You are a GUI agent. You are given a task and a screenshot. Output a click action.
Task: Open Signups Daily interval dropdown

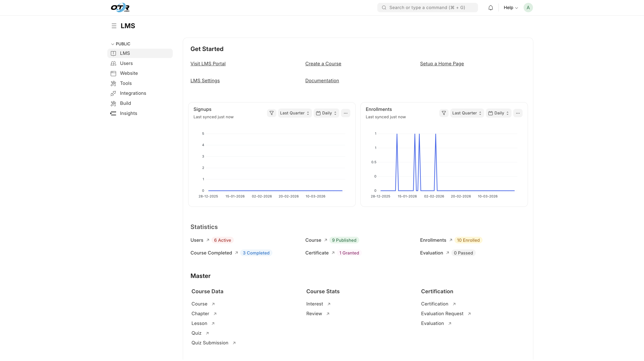pyautogui.click(x=326, y=113)
